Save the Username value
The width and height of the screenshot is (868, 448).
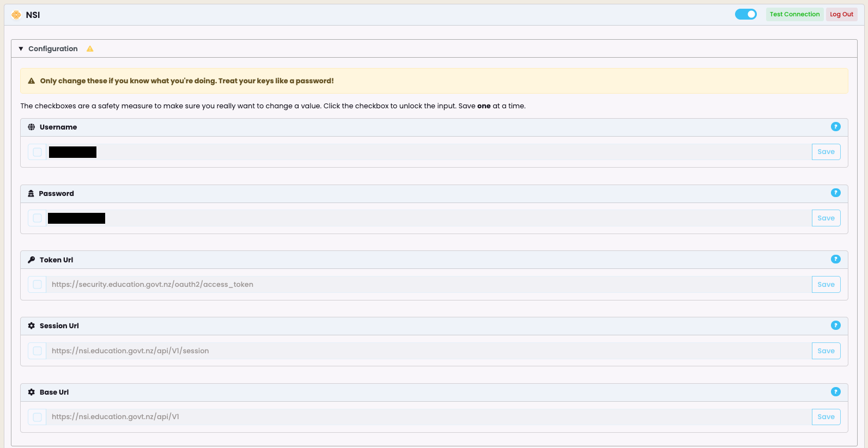click(826, 152)
